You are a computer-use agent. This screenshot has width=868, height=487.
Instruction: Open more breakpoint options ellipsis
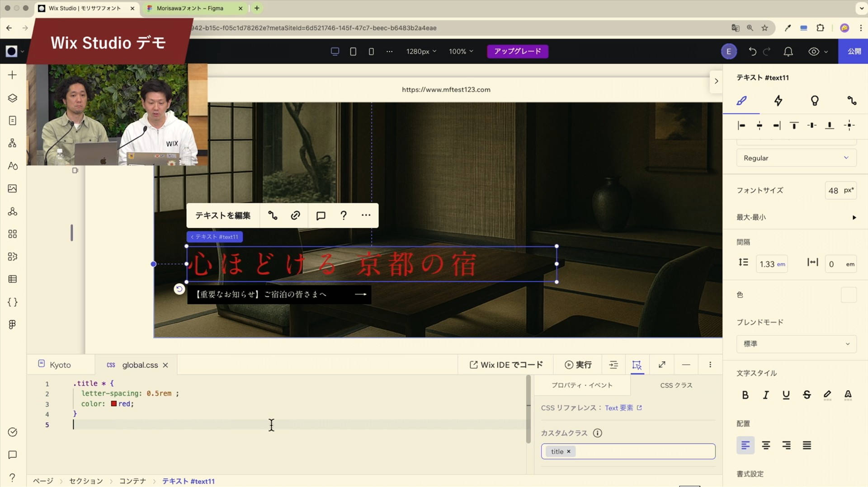pyautogui.click(x=389, y=52)
